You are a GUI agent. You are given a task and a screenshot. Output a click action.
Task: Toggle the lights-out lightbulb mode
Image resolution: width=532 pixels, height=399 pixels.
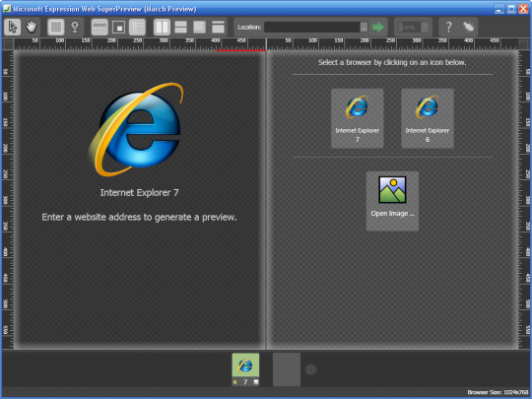pyautogui.click(x=75, y=27)
